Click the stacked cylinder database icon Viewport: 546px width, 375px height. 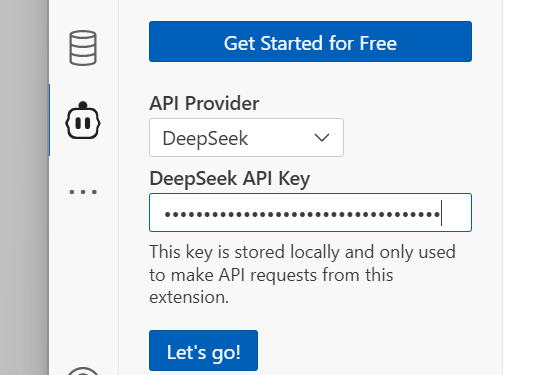coord(83,48)
